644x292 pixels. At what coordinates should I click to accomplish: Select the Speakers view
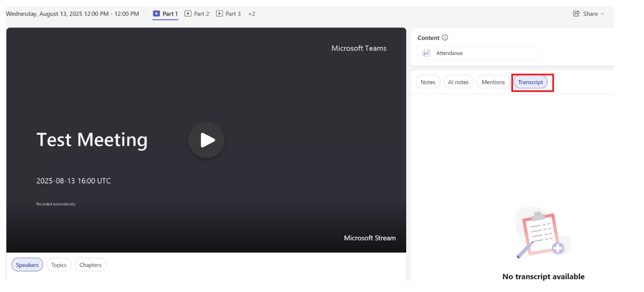(x=27, y=265)
